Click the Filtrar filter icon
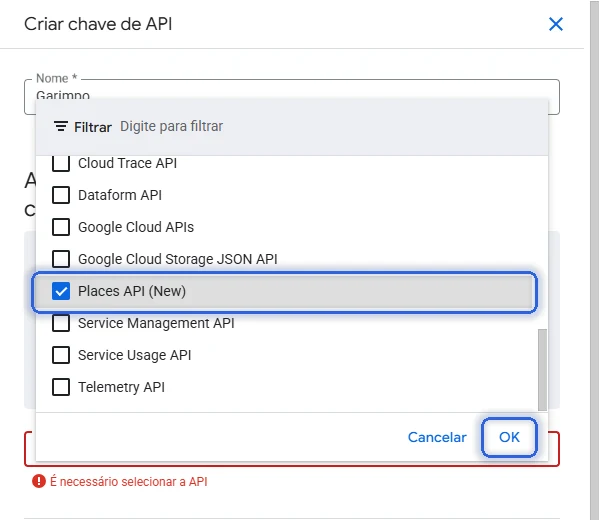 (61, 126)
